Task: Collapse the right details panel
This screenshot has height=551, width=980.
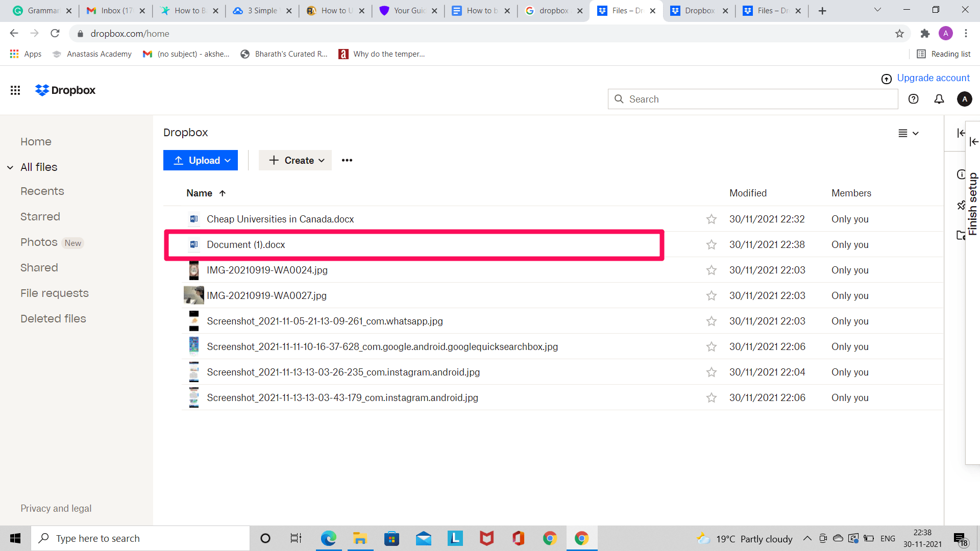Action: [x=961, y=133]
